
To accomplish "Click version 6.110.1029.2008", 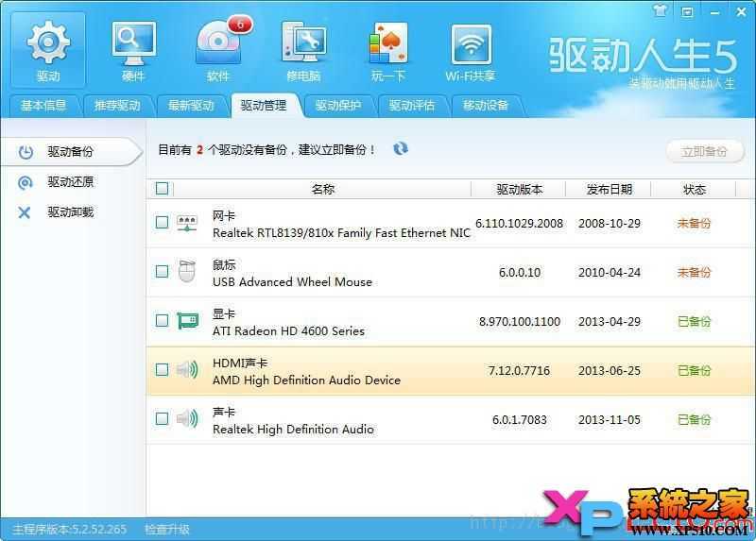I will [x=519, y=224].
